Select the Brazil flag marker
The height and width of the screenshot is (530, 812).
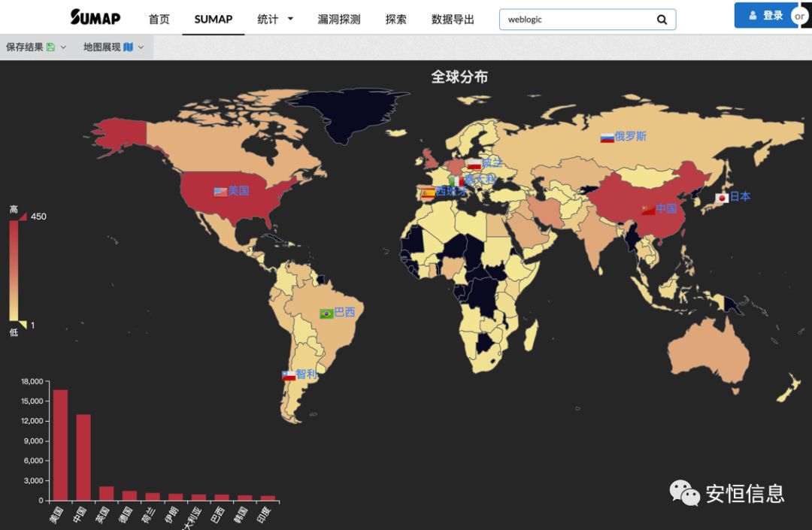(326, 313)
